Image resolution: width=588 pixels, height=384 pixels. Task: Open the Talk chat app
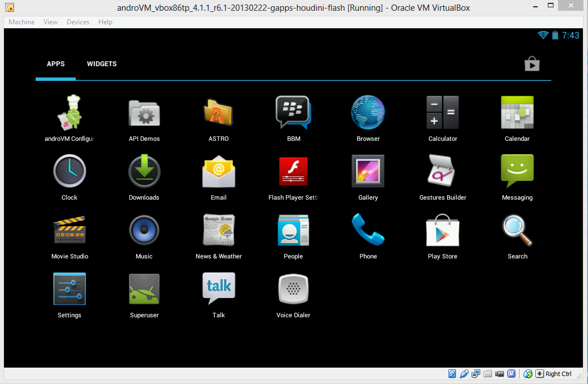click(219, 294)
